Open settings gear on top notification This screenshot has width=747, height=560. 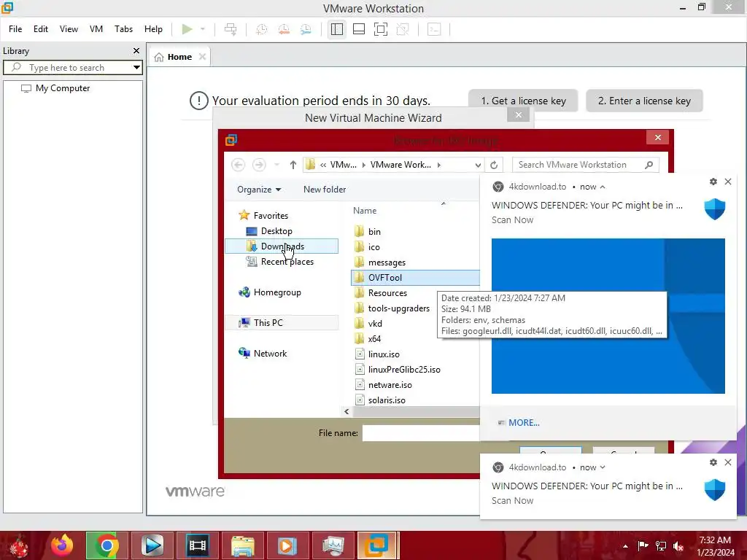pyautogui.click(x=713, y=182)
